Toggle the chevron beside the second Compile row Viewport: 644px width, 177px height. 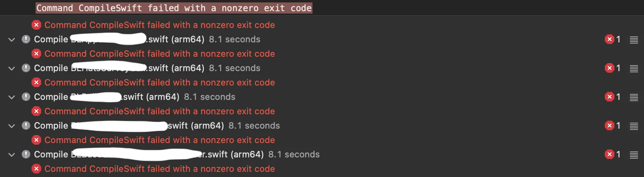[12, 68]
